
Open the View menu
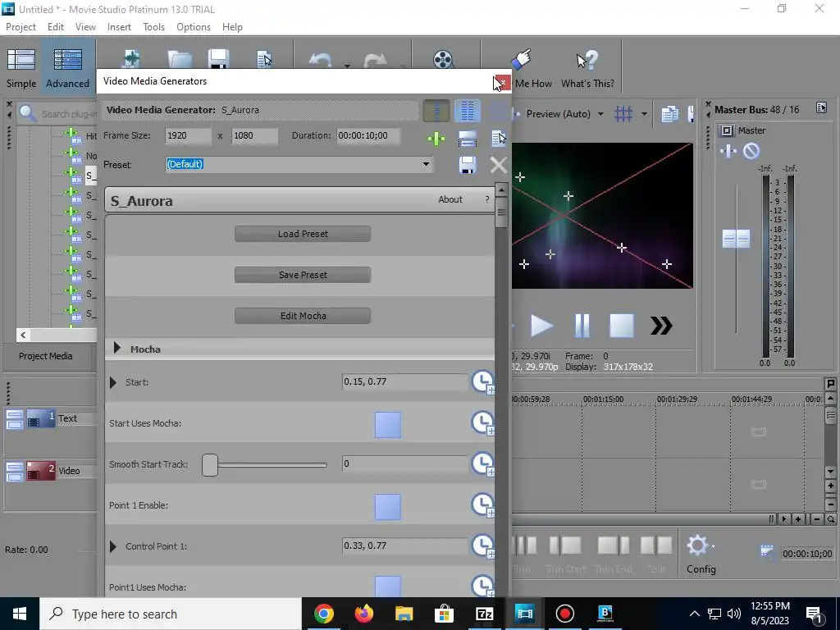85,27
